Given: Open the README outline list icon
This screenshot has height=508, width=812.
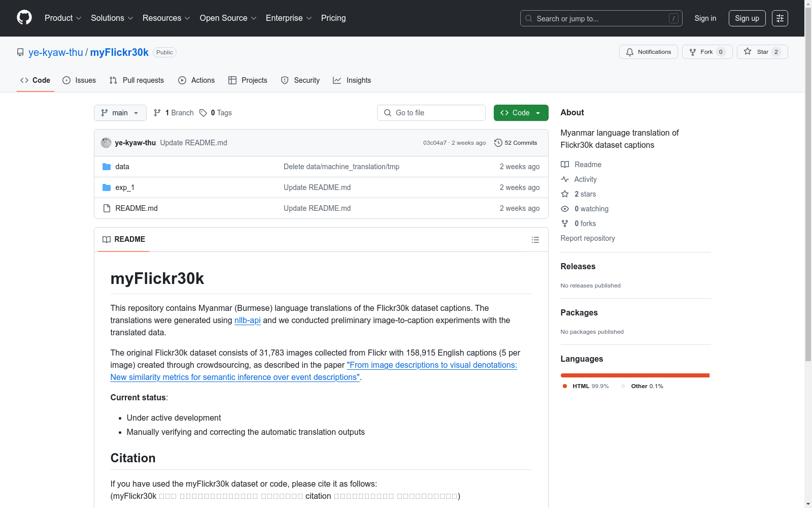Looking at the screenshot, I should tap(535, 240).
